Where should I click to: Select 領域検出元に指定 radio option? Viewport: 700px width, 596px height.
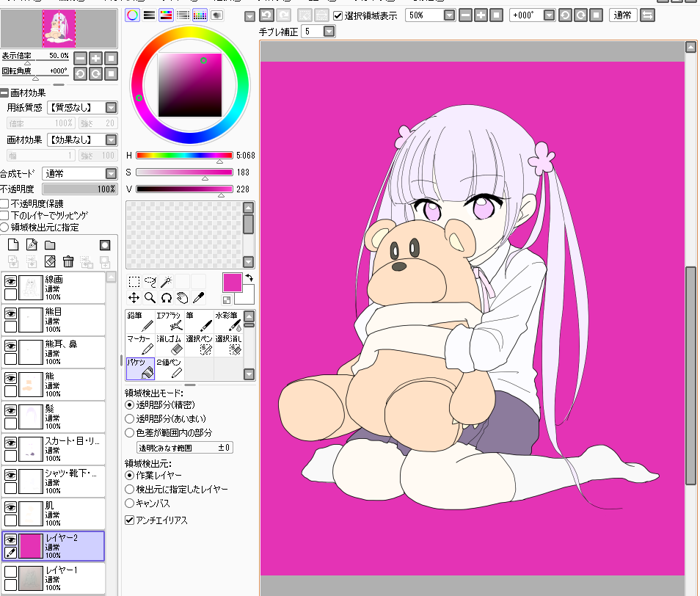coord(4,228)
